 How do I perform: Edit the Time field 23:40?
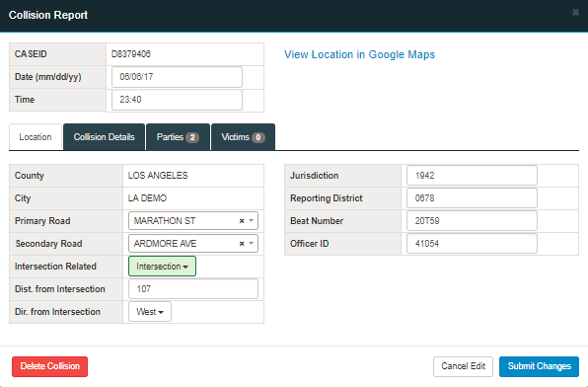tap(177, 100)
